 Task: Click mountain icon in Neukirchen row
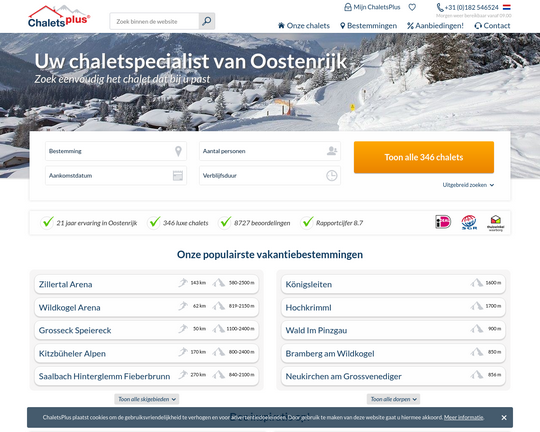coord(477,375)
